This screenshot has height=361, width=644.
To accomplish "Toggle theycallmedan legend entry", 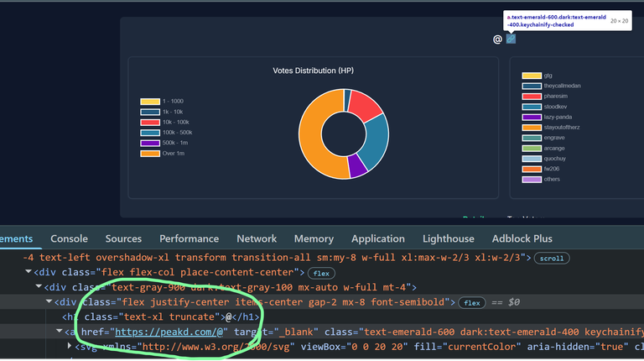I will (x=551, y=86).
